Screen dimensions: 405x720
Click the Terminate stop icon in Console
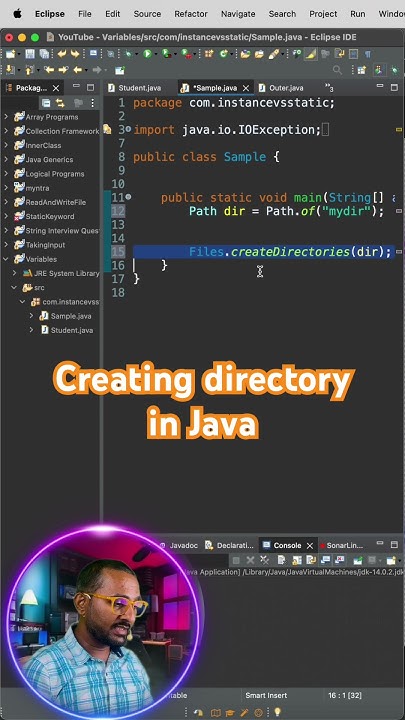236,561
